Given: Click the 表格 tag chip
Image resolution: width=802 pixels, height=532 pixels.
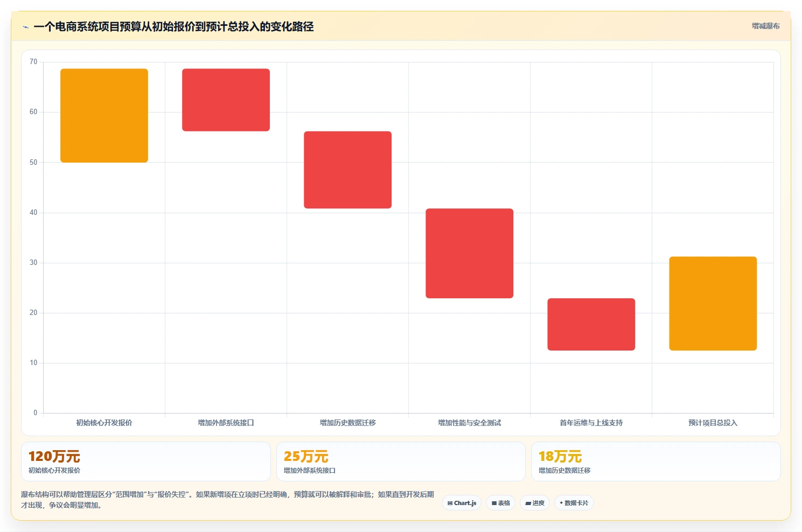Looking at the screenshot, I should [x=500, y=503].
